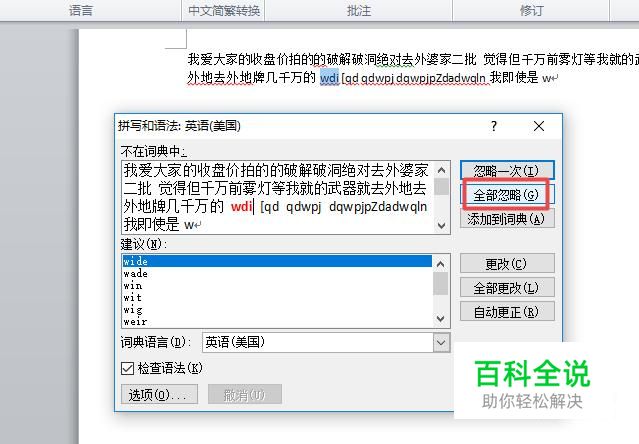
Task: Click down arrow of sentence box scrollbar
Action: (x=441, y=225)
